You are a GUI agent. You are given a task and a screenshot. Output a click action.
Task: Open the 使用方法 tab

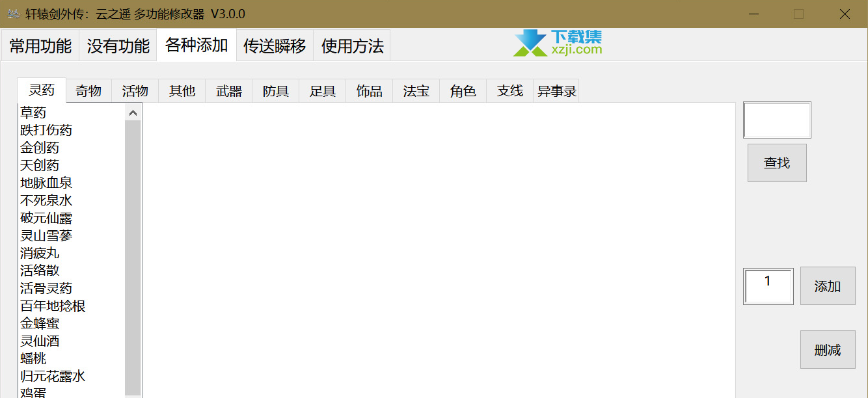tap(352, 46)
